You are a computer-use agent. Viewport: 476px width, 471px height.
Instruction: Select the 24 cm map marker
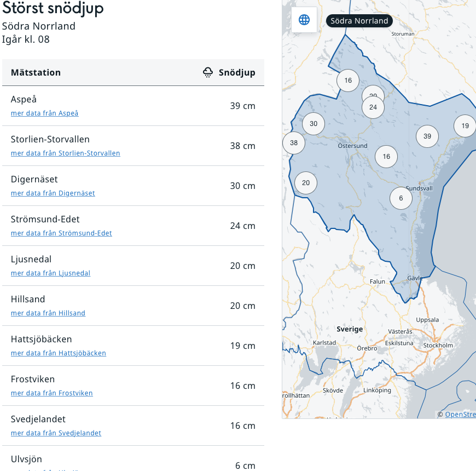pos(373,107)
